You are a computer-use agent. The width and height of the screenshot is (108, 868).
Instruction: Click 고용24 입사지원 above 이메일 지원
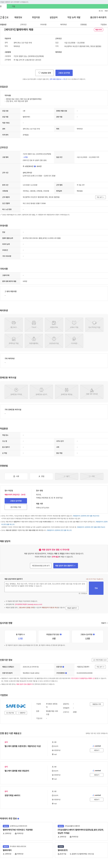pyautogui.click(x=16, y=501)
